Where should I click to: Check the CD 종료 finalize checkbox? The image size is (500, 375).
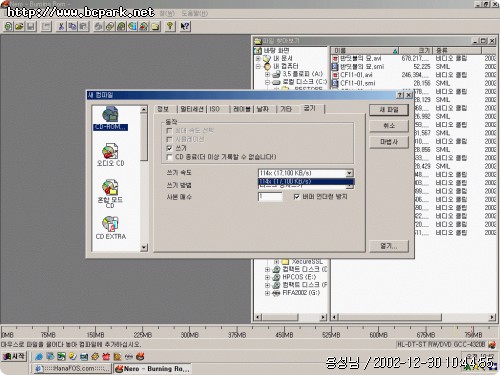[x=169, y=157]
